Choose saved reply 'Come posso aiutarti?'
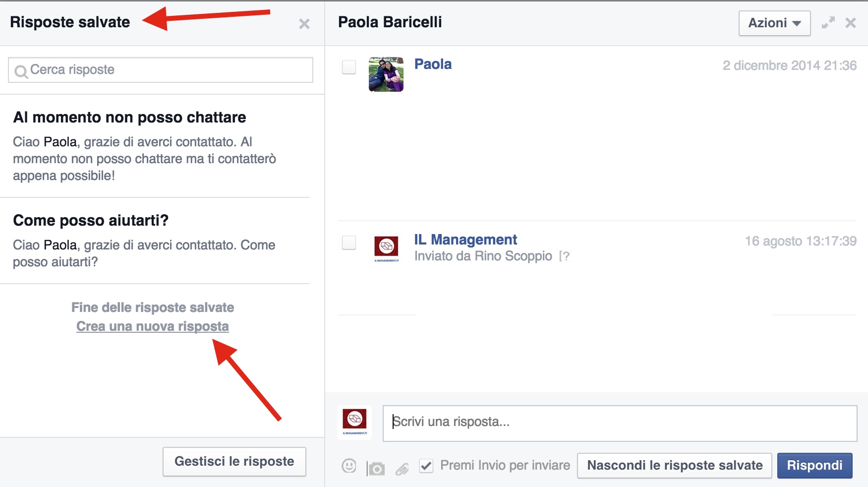The image size is (868, 487). click(91, 220)
